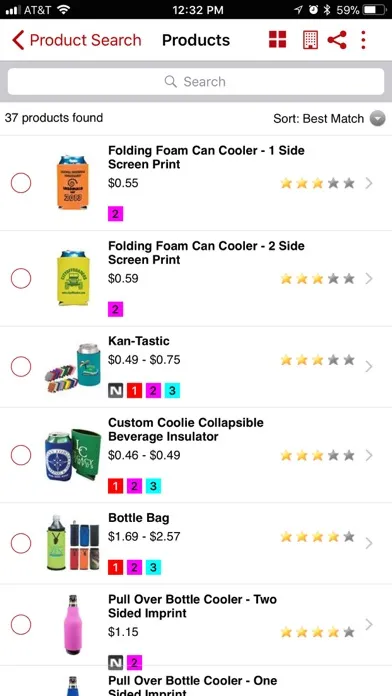Image resolution: width=392 pixels, height=696 pixels.
Task: Open the supplier building icon
Action: pyautogui.click(x=310, y=40)
